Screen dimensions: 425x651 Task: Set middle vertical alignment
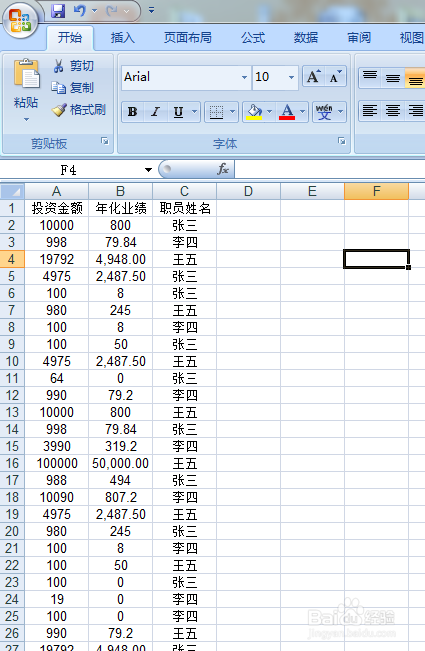point(393,77)
